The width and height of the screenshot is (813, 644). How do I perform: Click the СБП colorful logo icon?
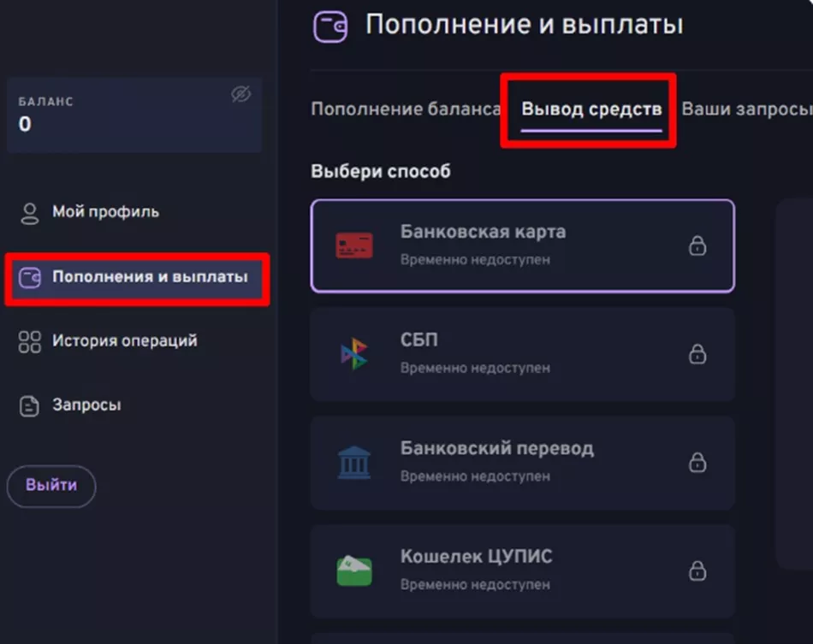354,354
